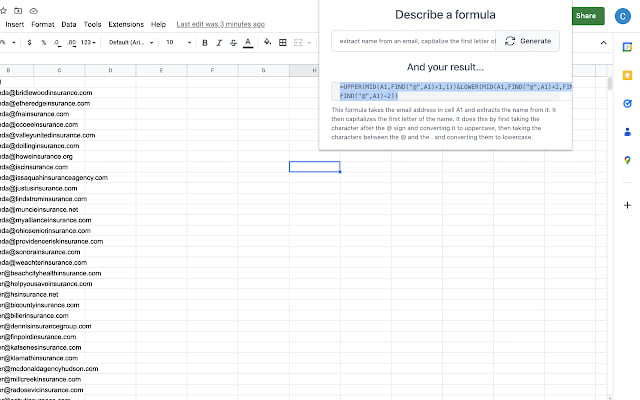Screen dimensions: 640x400
Task: Select column F header
Action: pos(212,70)
